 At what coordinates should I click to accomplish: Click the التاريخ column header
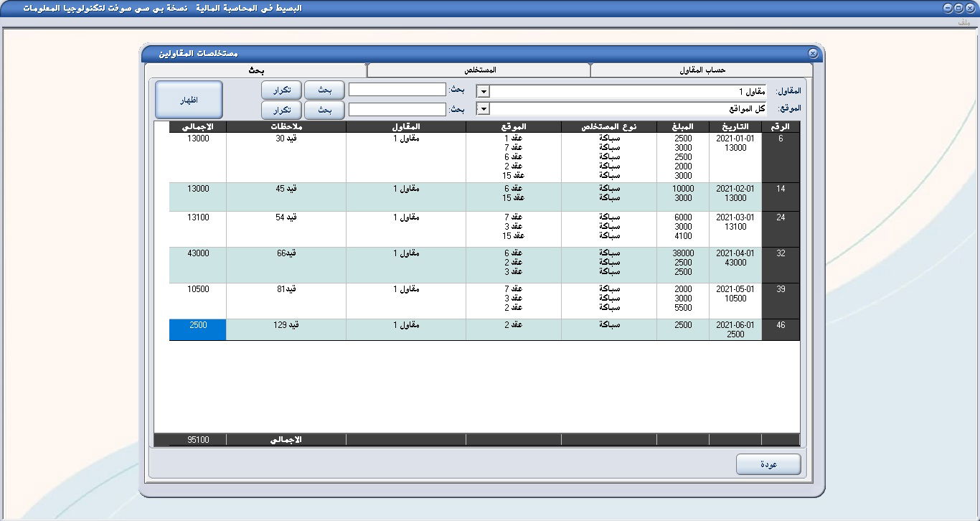pos(735,127)
